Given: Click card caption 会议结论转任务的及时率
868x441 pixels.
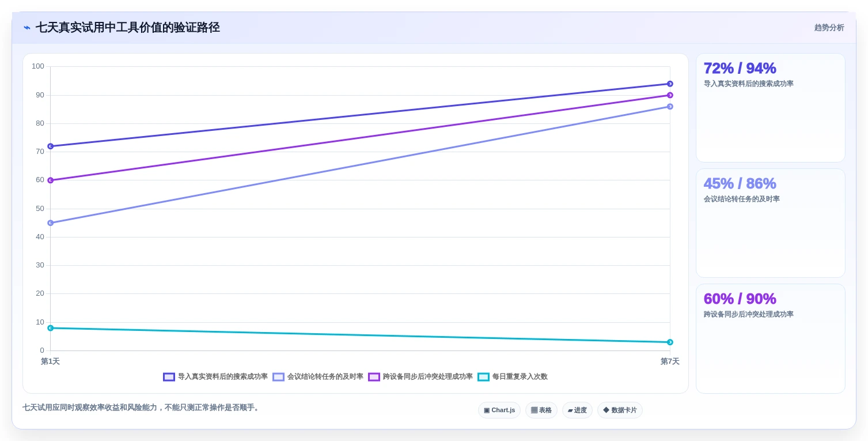Looking at the screenshot, I should pos(741,199).
